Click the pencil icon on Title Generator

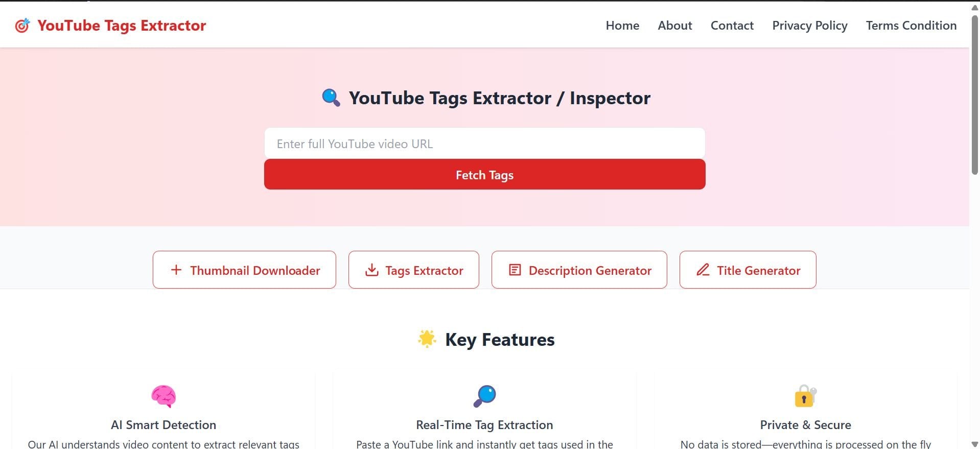704,270
